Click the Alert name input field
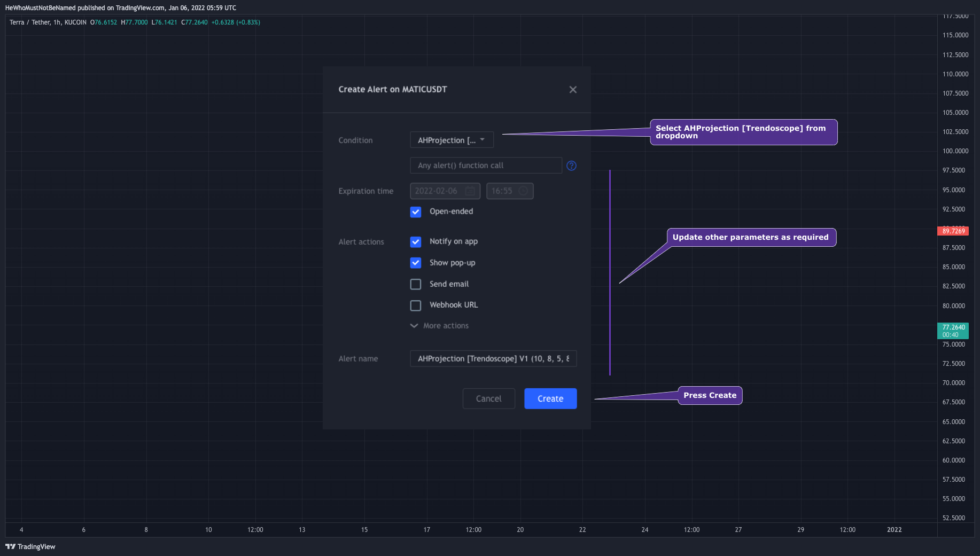This screenshot has height=556, width=980. point(493,358)
